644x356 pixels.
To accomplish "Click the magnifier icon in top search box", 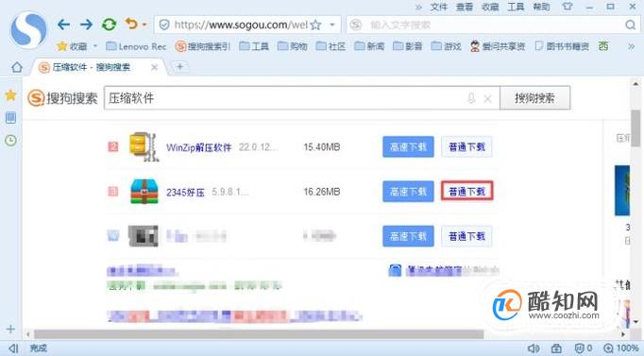I will click(630, 25).
